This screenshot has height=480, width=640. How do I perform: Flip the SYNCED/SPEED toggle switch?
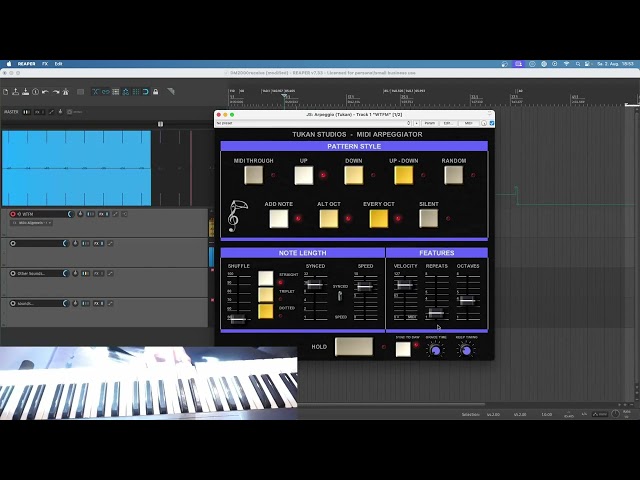tap(340, 296)
